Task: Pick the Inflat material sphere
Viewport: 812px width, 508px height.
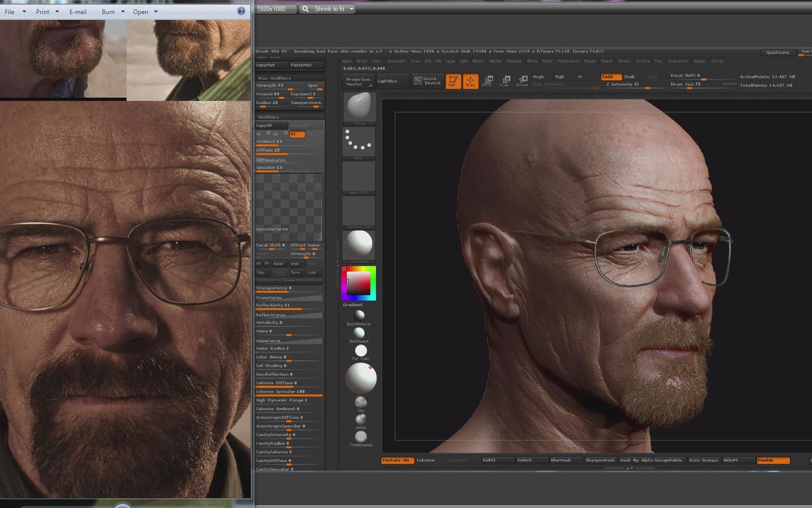Action: pyautogui.click(x=360, y=419)
